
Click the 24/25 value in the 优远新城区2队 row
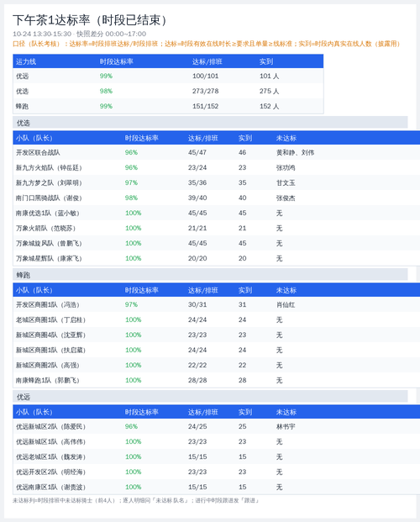[197, 426]
